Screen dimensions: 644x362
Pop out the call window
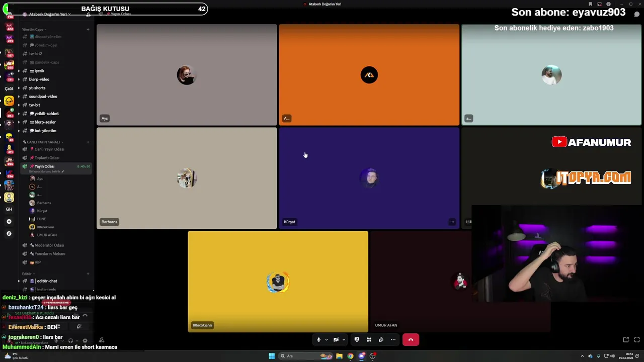[x=626, y=340]
